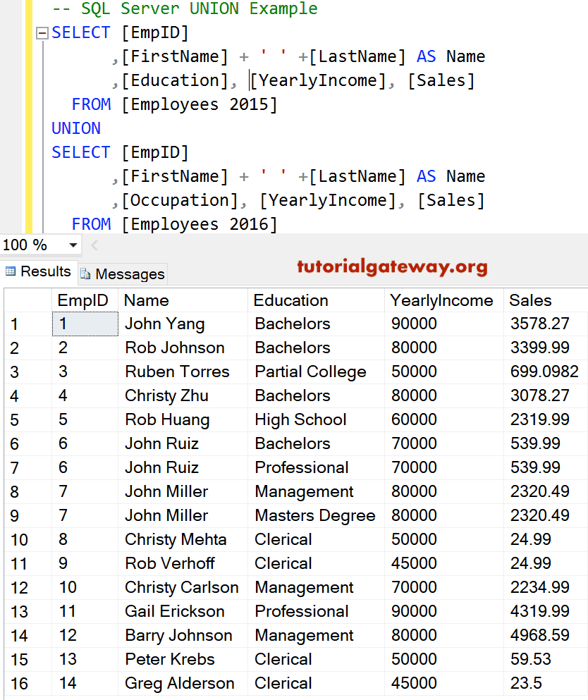Click the grid icon on the Results tab
588x700 pixels.
click(11, 271)
